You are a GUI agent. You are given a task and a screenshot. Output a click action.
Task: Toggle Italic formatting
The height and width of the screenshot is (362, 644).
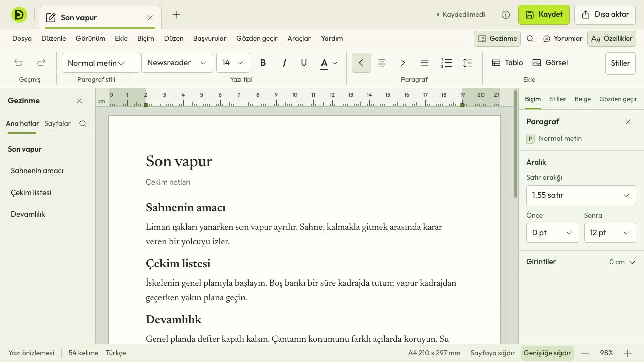click(x=284, y=63)
